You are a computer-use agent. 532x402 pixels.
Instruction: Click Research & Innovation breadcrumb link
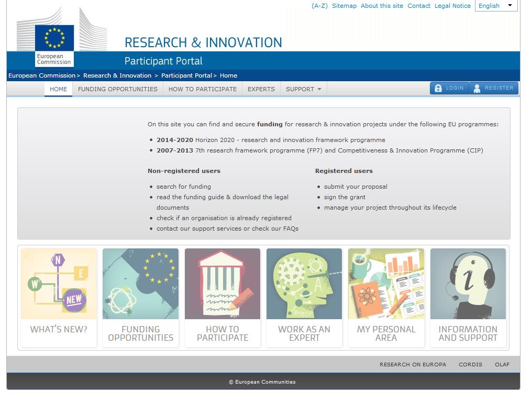[x=117, y=75]
